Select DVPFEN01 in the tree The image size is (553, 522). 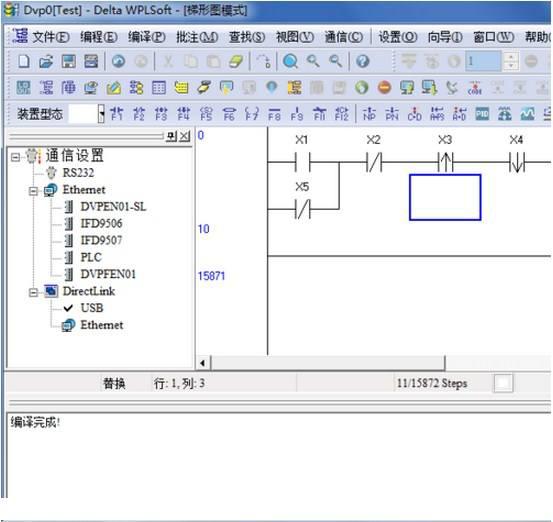[x=108, y=274]
